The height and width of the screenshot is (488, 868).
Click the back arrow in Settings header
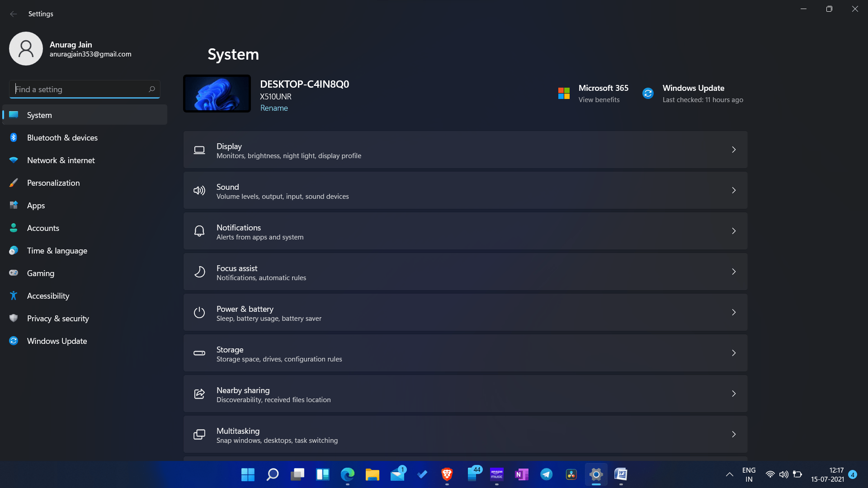14,14
